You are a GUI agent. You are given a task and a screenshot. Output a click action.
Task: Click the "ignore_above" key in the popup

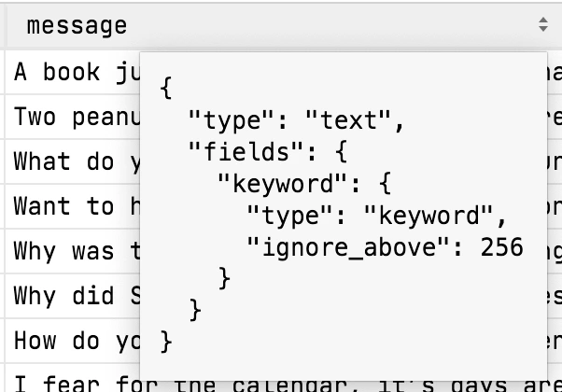coord(349,247)
